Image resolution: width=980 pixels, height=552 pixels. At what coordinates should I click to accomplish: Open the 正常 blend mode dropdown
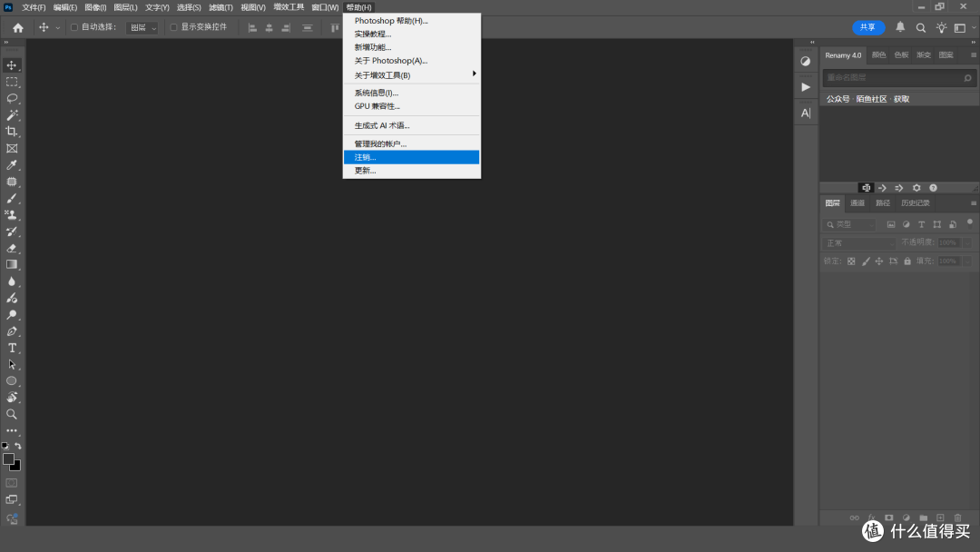click(x=859, y=242)
